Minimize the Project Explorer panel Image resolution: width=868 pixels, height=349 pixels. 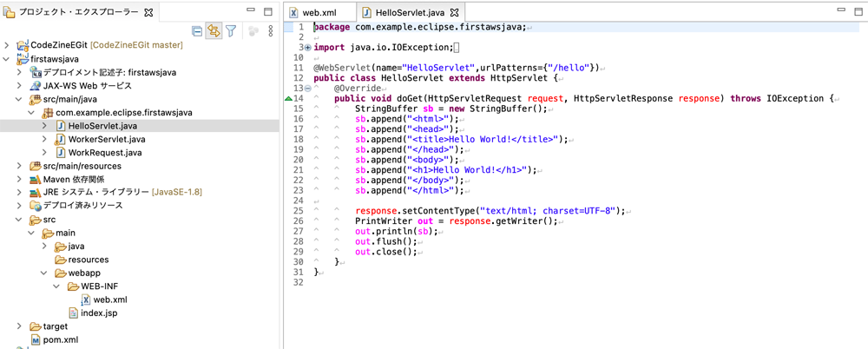[251, 10]
